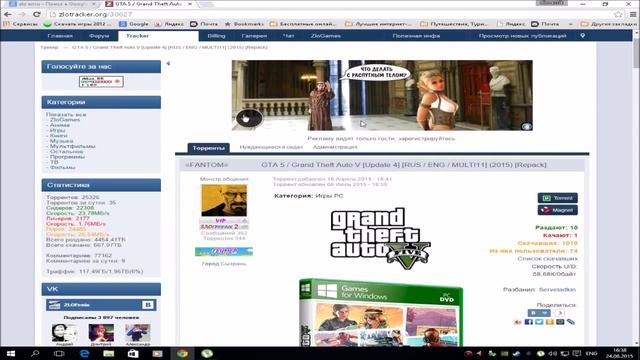Open the Форум nav item
Viewport: 640px width, 360px height.
[99, 36]
